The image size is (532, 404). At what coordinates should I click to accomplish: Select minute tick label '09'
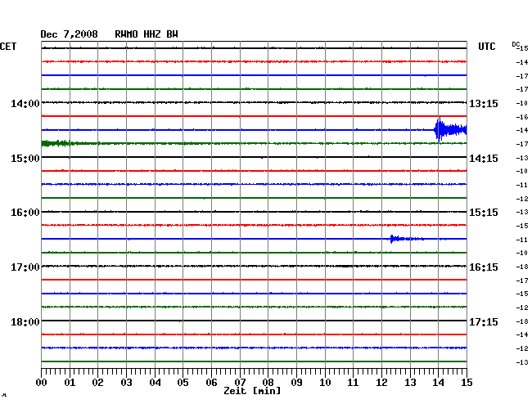(x=296, y=383)
